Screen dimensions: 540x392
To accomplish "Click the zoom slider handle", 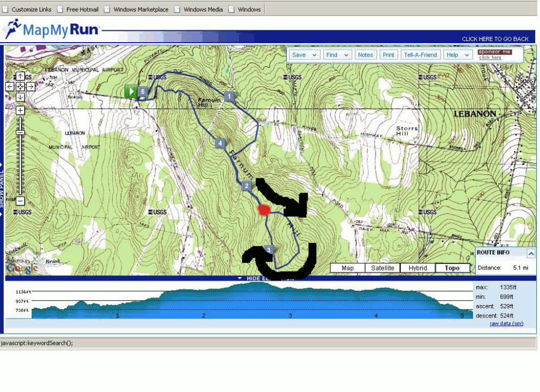I will (x=20, y=132).
